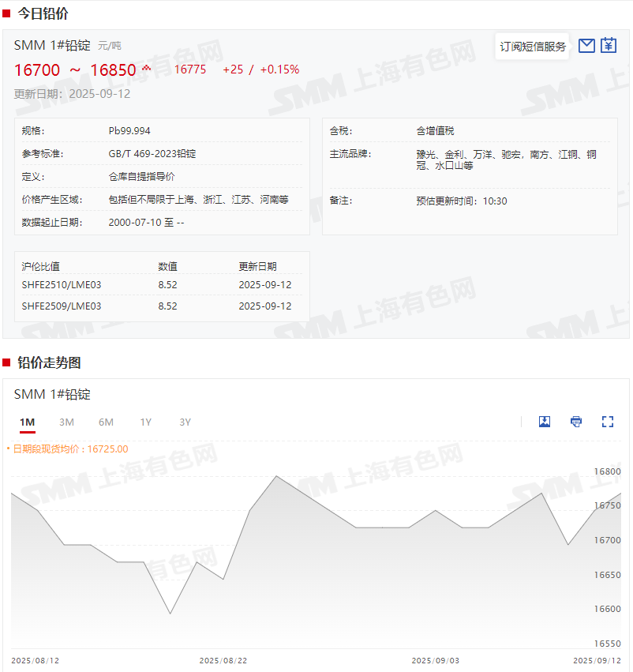Click the 2025/09/03 x-axis date label
The image size is (633, 672).
pyautogui.click(x=436, y=660)
